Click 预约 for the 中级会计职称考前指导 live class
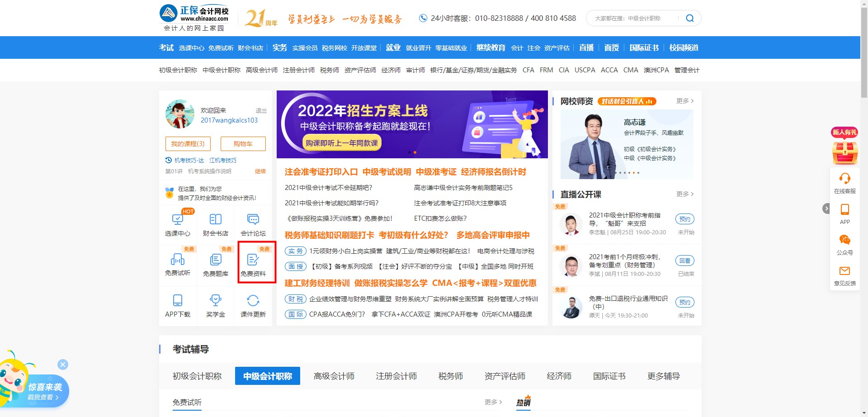 (x=684, y=219)
